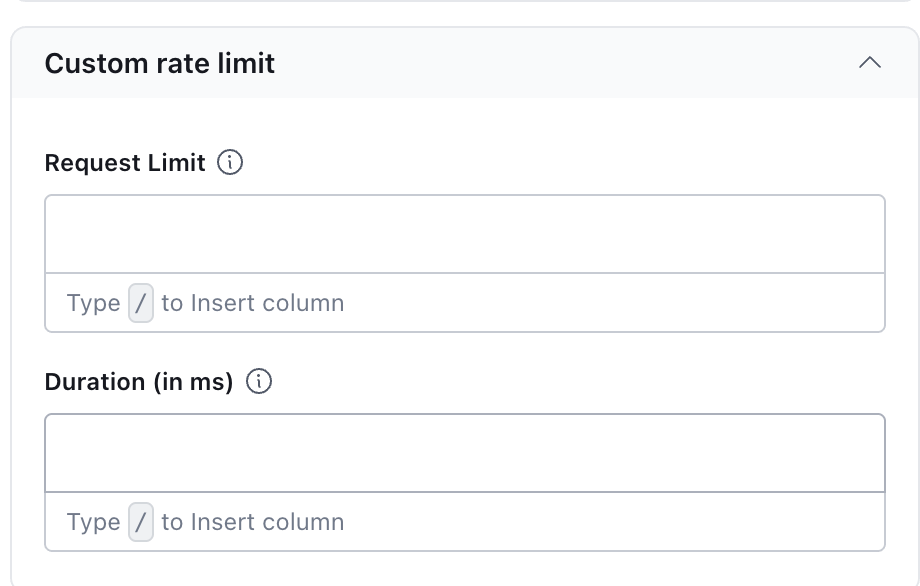The width and height of the screenshot is (920, 586).
Task: Click the "Type" hint word under Duration
Action: point(93,522)
